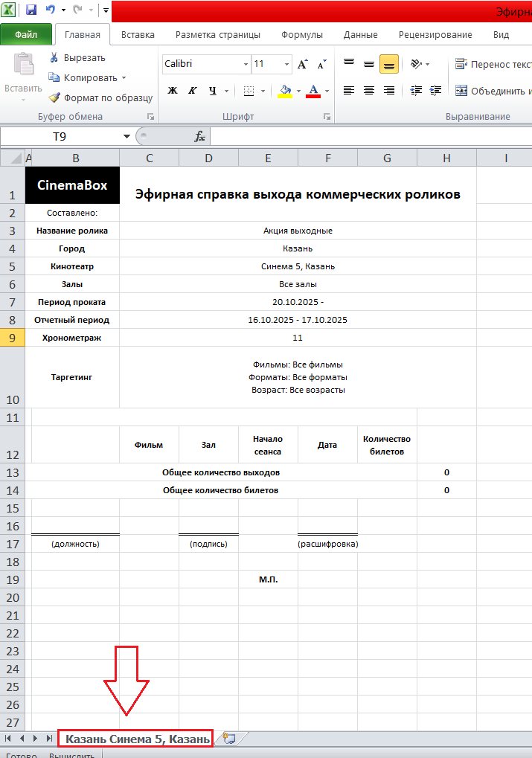Toggle bottom vertical alignment button

[x=388, y=65]
